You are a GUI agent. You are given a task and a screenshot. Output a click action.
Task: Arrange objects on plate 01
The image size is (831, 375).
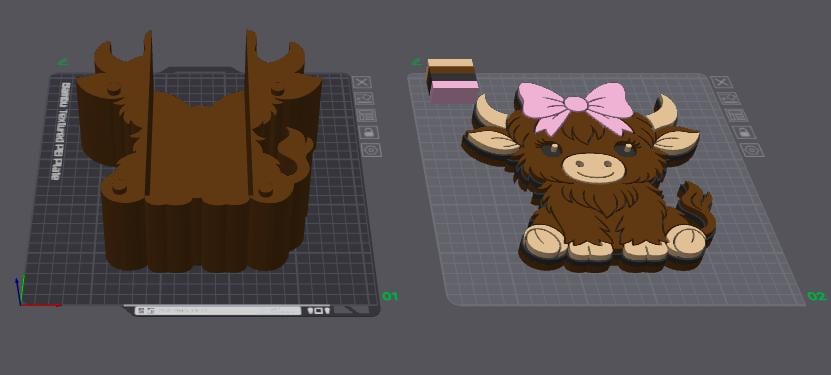tap(367, 115)
